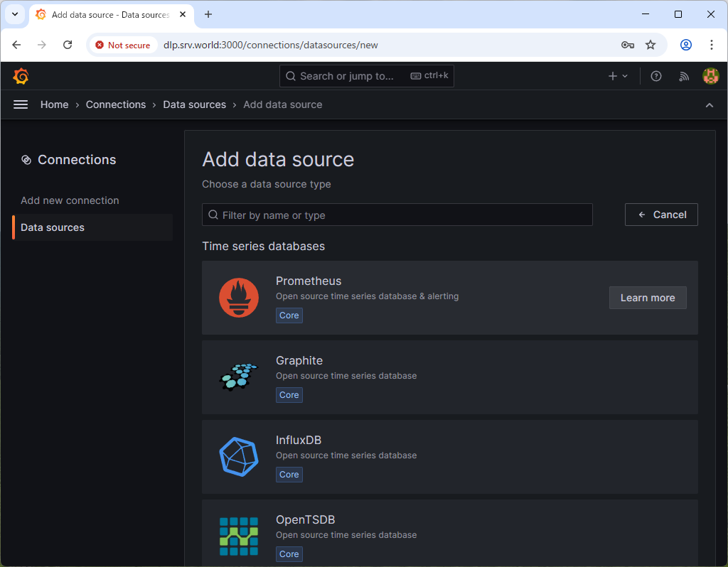This screenshot has width=728, height=567.
Task: Click the Core badge under InfluxDB
Action: click(x=289, y=475)
